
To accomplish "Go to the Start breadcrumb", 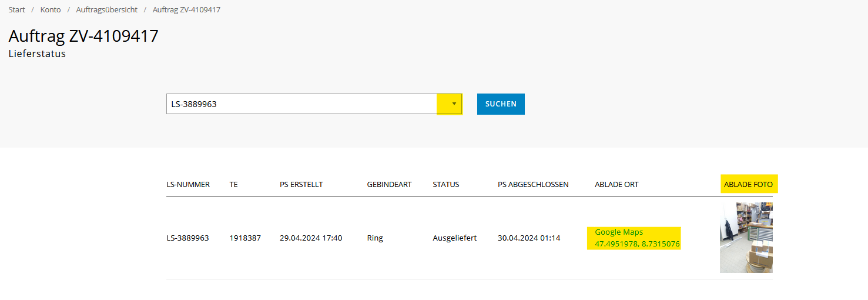I will coord(16,10).
